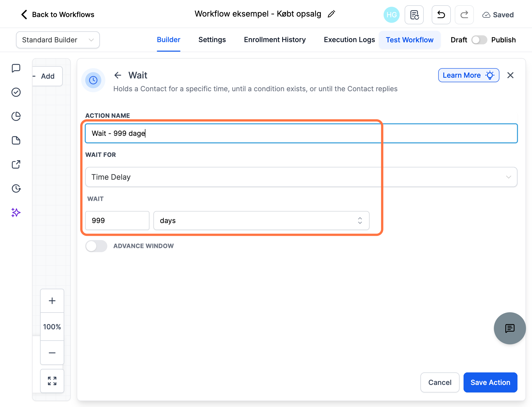Image resolution: width=532 pixels, height=407 pixels.
Task: Open the workflow version history icon
Action: [414, 15]
